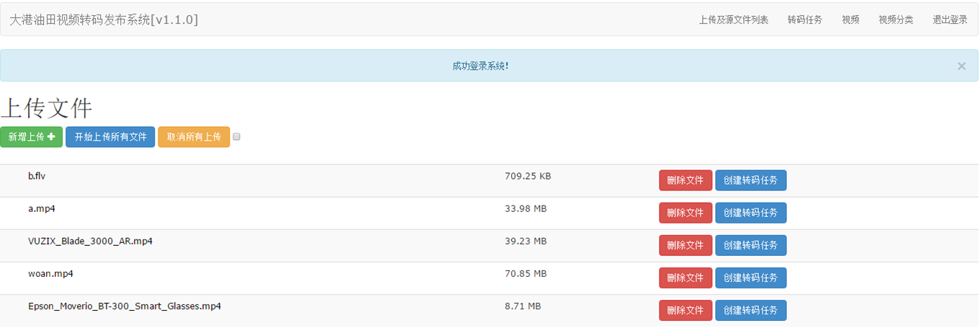Image resolution: width=980 pixels, height=331 pixels.
Task: Click the 新增上传 plus button
Action: tap(32, 137)
